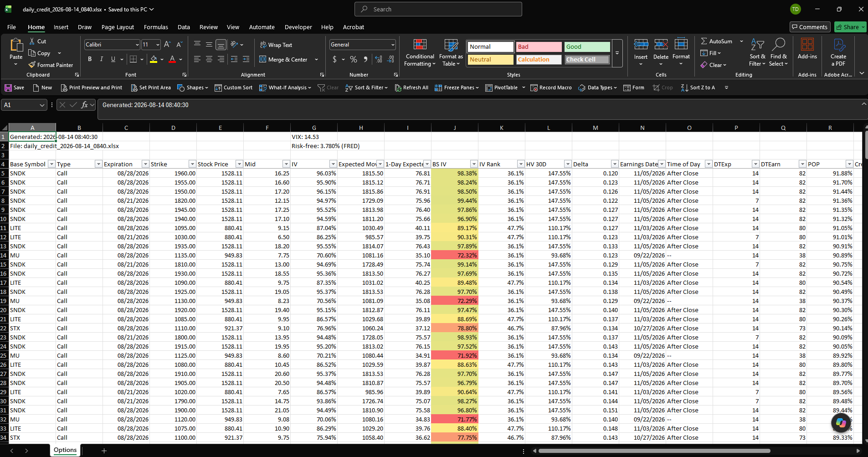Expand the Name Box dropdown arrow
Viewport: 868px width, 457px height.
pos(42,105)
